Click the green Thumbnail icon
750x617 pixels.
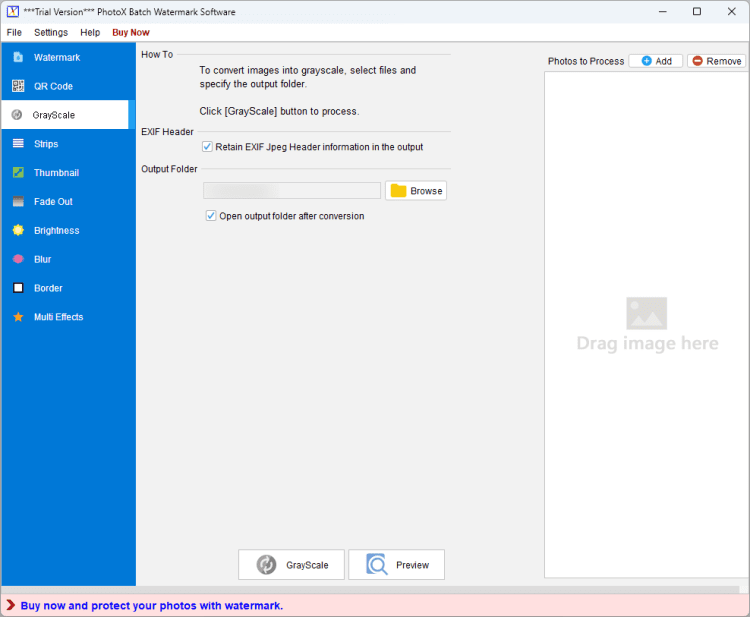[18, 172]
